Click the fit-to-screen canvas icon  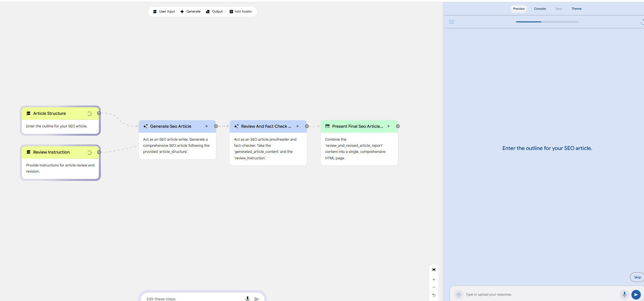click(434, 269)
